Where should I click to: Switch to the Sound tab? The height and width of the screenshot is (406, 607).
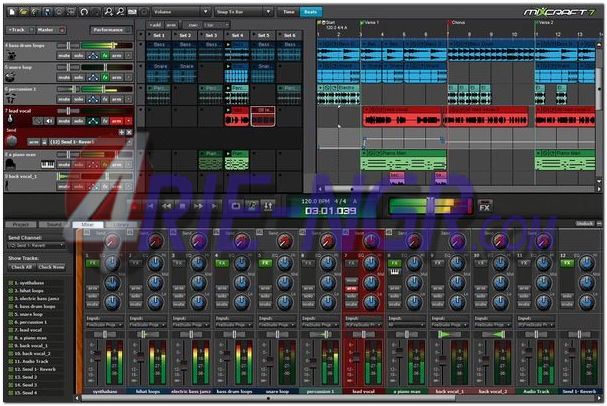click(55, 224)
